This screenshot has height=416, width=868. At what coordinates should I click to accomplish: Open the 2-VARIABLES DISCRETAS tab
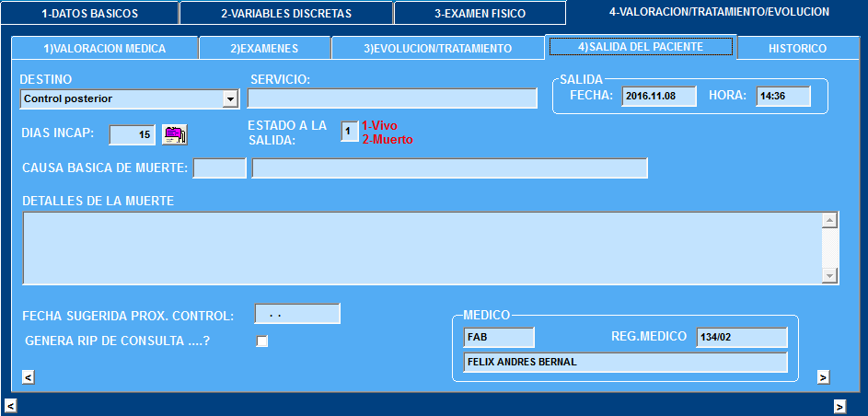pos(286,13)
